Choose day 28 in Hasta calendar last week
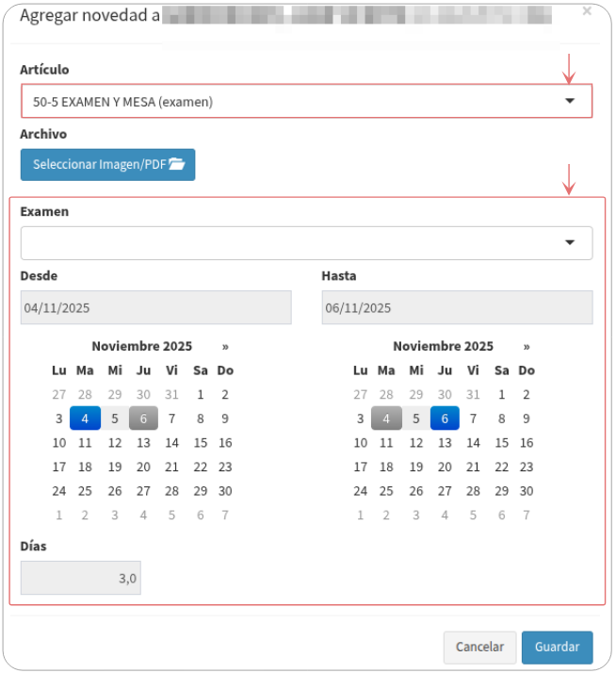Screen dimensions: 616x673 click(473, 491)
